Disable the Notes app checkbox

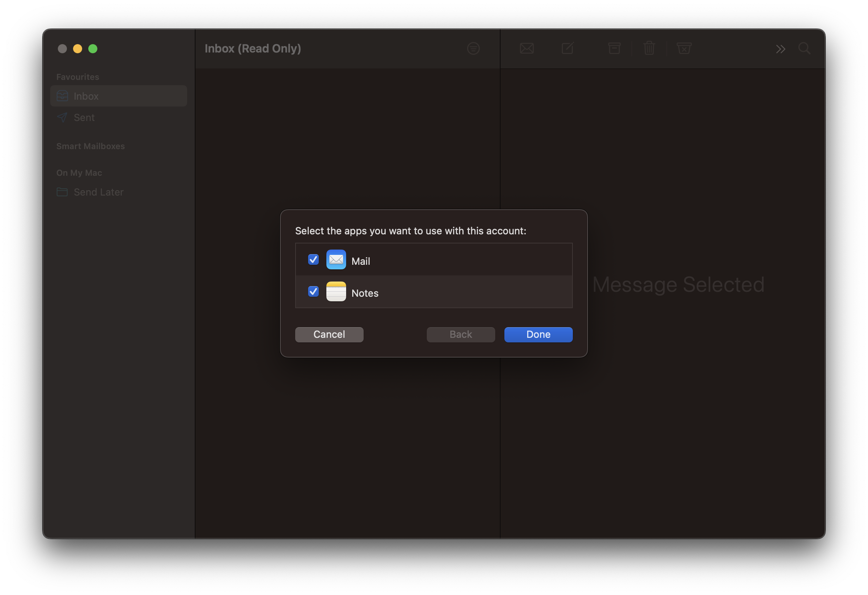[x=313, y=291]
